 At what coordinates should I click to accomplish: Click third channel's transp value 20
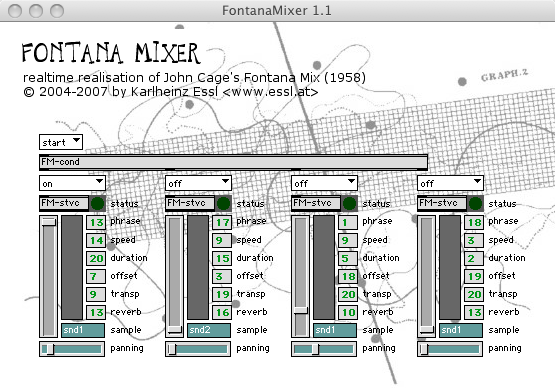[x=348, y=294]
